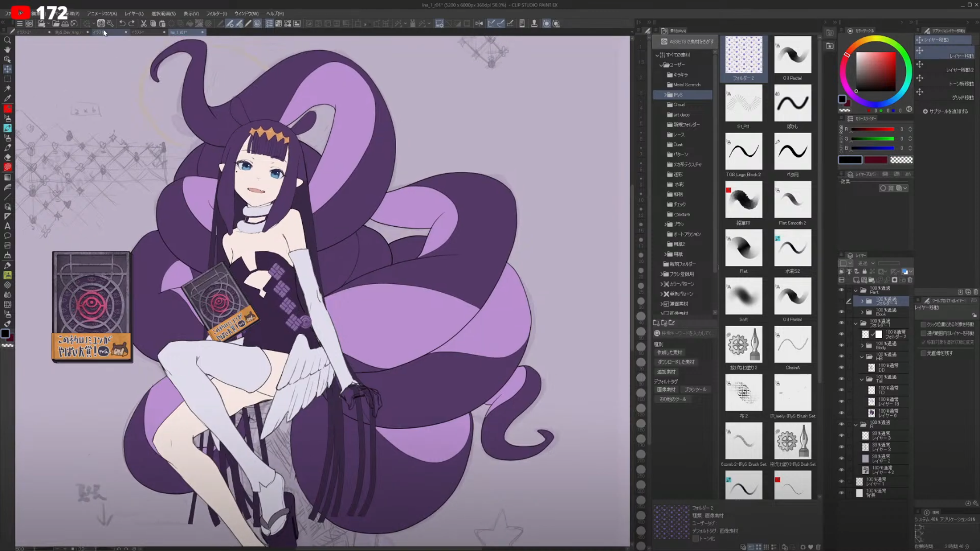Click the Undo arrow in the command bar
The image size is (980, 551).
122,23
